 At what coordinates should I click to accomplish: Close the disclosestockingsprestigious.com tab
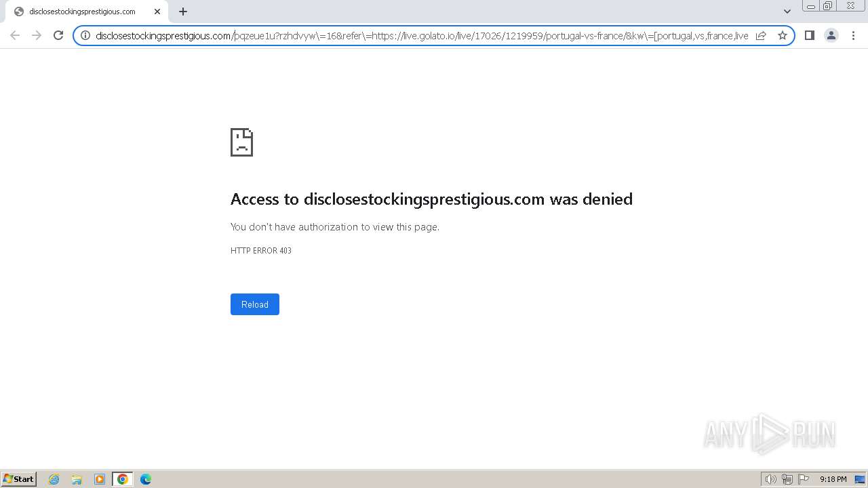(x=157, y=12)
